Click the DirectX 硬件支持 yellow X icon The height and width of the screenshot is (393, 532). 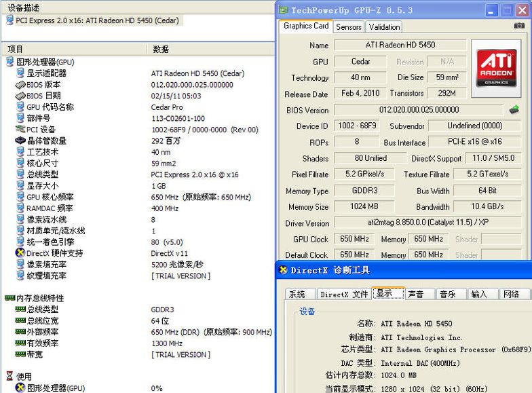click(x=20, y=252)
